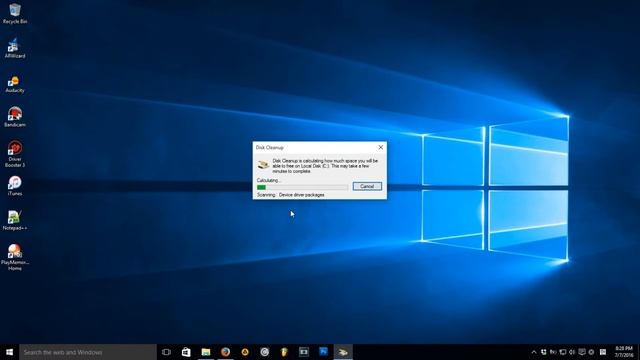Open File Explorer from the taskbar
This screenshot has height=360, width=640.
click(206, 352)
